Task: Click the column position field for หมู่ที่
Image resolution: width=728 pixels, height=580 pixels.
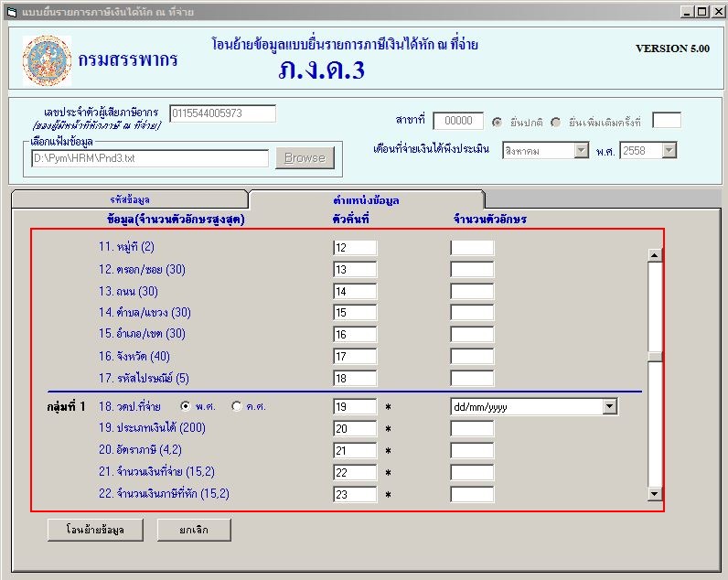Action: [355, 248]
